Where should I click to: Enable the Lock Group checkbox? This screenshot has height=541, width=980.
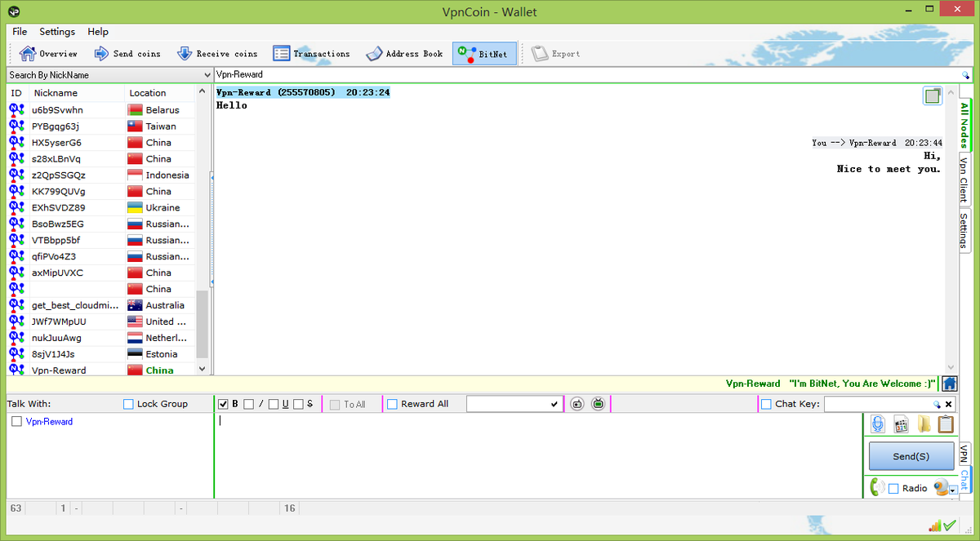(x=128, y=404)
